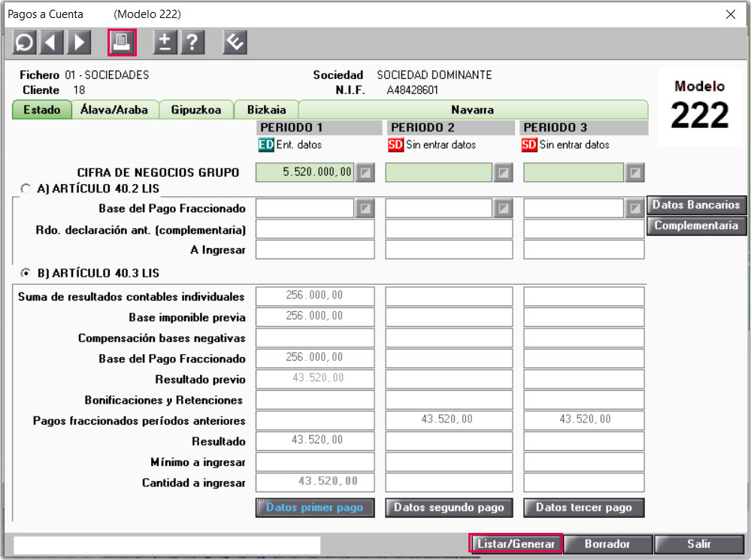Click the PERIODO 3 column header
Screen dimensions: 751x560
point(584,128)
